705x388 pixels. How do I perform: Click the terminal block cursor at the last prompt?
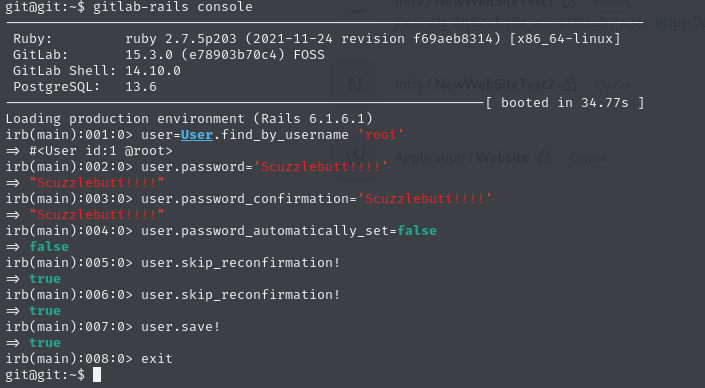tap(97, 374)
